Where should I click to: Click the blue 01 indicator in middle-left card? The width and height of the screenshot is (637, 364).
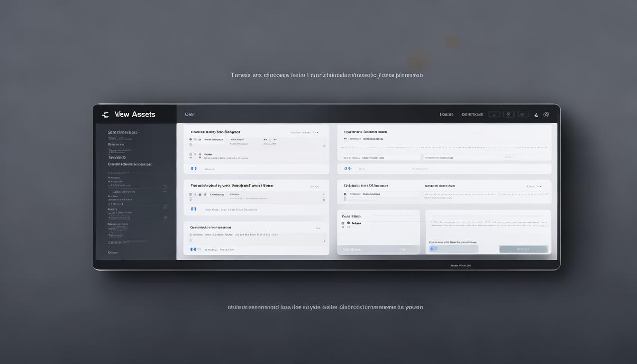(x=193, y=209)
